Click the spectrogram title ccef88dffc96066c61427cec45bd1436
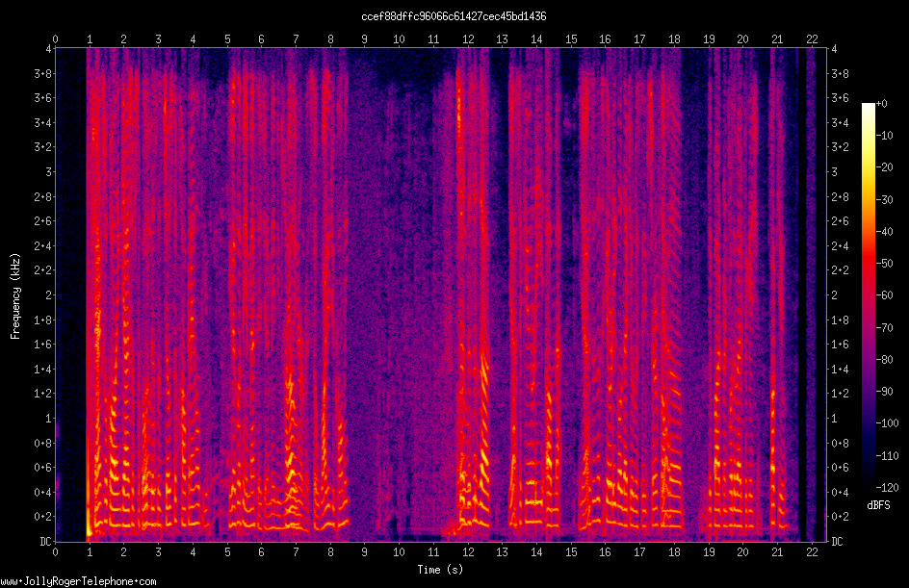This screenshot has width=909, height=588. click(x=454, y=16)
